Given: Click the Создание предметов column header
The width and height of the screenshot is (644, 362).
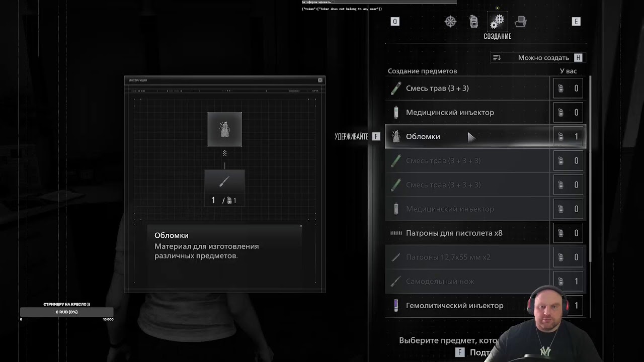Looking at the screenshot, I should coord(422,71).
